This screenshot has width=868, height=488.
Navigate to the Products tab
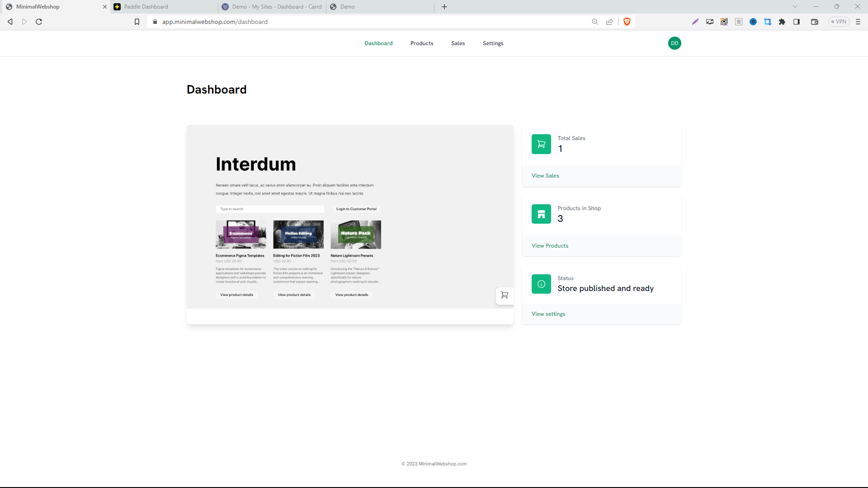[x=422, y=43]
